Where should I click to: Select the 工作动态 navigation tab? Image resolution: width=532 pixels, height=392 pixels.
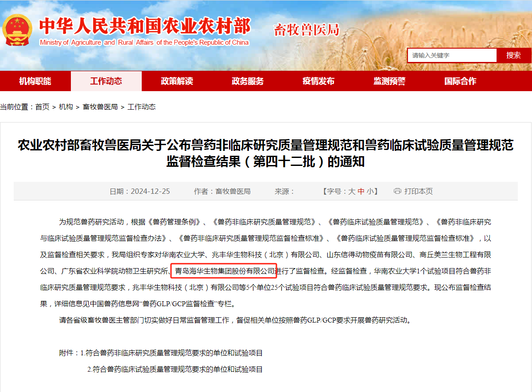[x=106, y=81]
